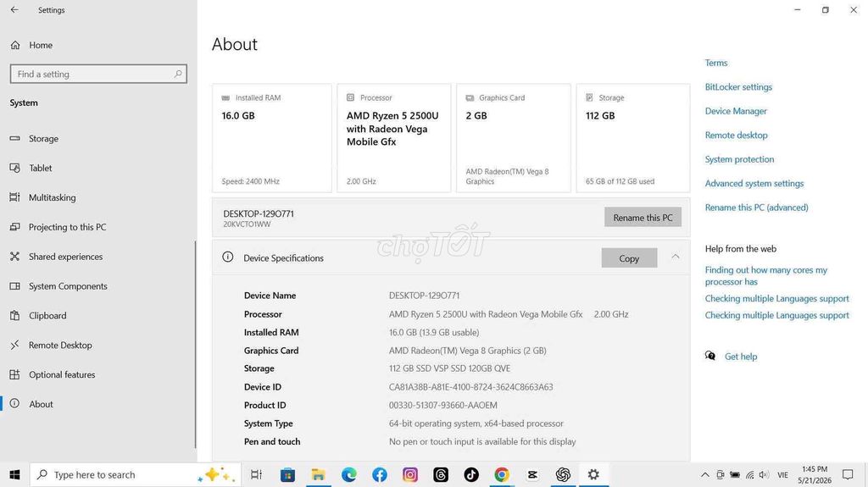Open Advanced system settings link

click(x=754, y=183)
